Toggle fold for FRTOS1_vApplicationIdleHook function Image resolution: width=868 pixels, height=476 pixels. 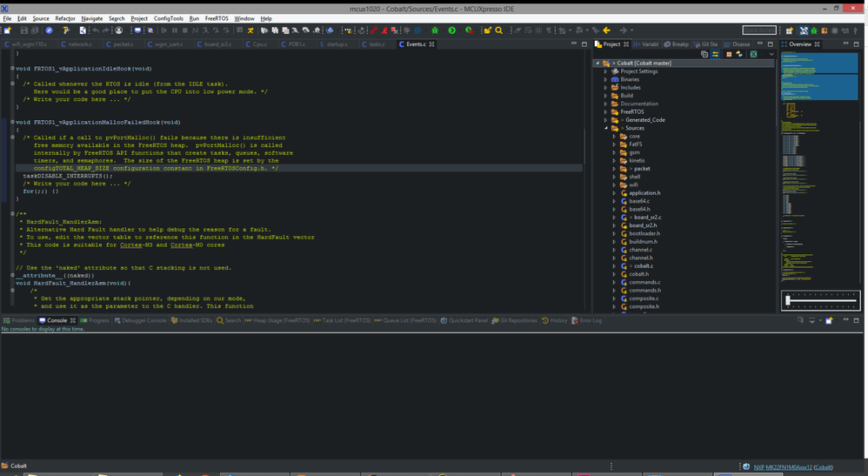click(13, 68)
